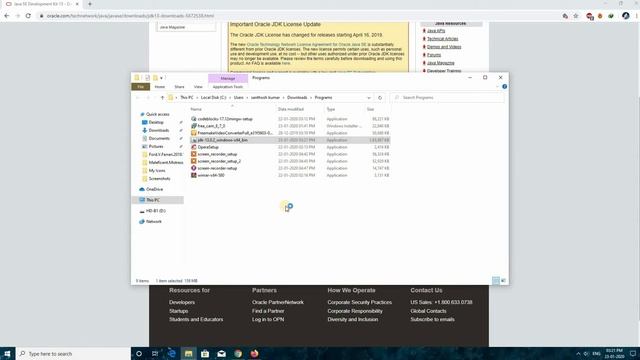Image resolution: width=640 pixels, height=360 pixels.
Task: Click Downloads in the address path
Action: [297, 98]
